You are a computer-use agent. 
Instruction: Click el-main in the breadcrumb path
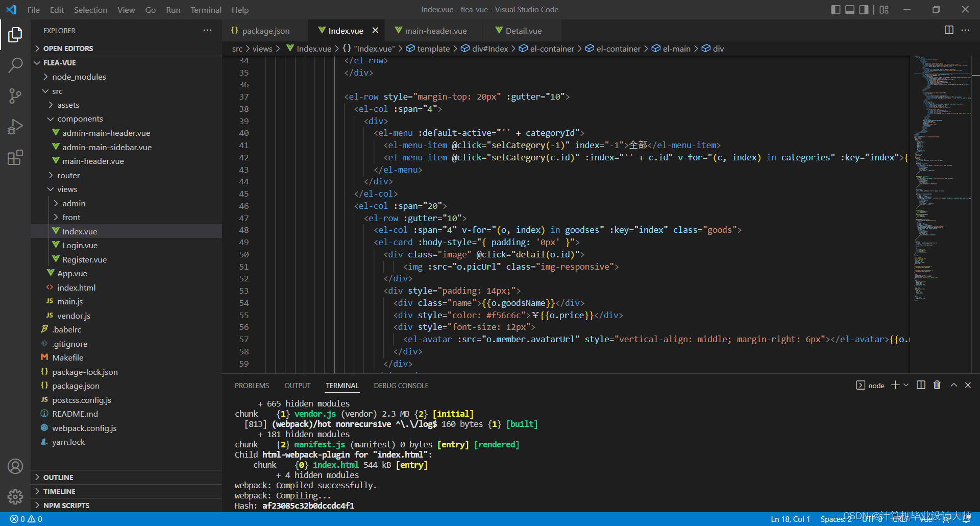676,49
